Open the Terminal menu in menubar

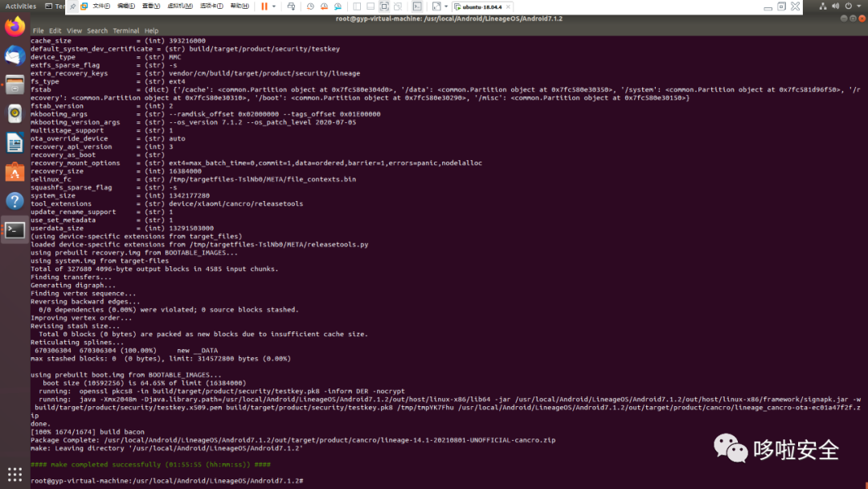tap(126, 31)
